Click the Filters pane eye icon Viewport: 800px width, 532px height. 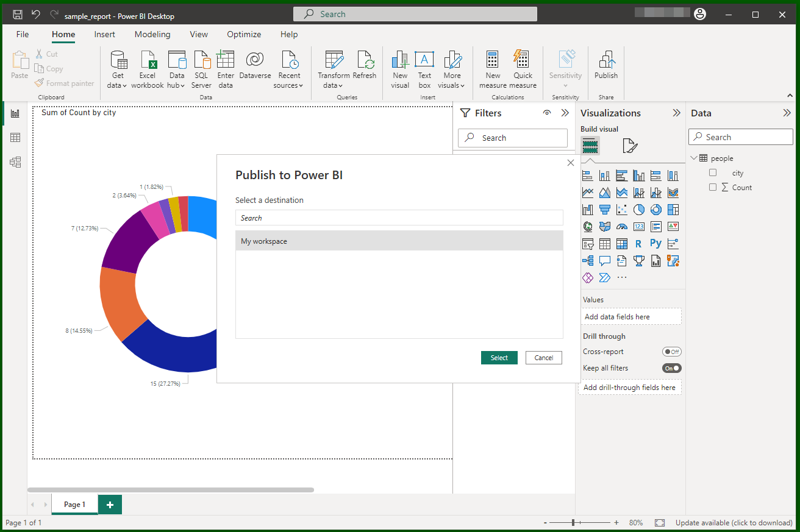547,113
